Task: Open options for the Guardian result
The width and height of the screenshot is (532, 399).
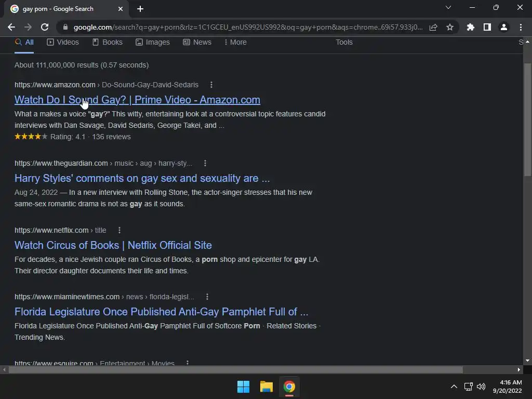Action: click(205, 163)
